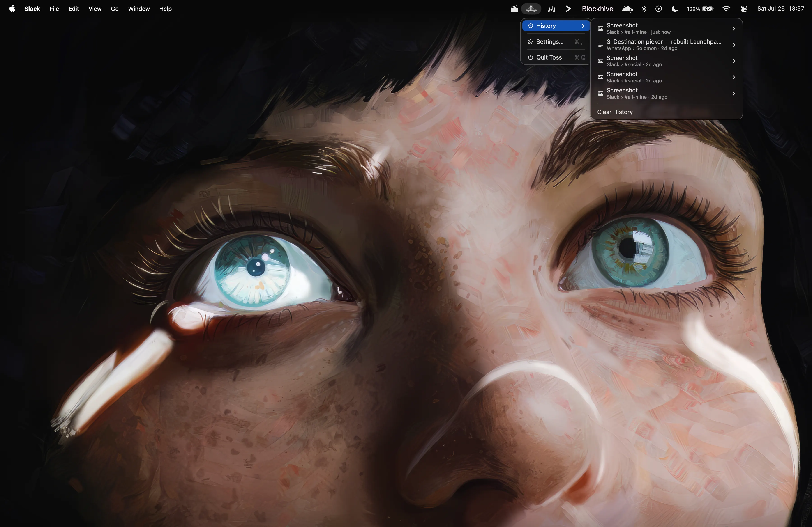Viewport: 812px width, 527px height.
Task: Click 'Slack › #all-mine · just now' subtitle
Action: point(638,32)
